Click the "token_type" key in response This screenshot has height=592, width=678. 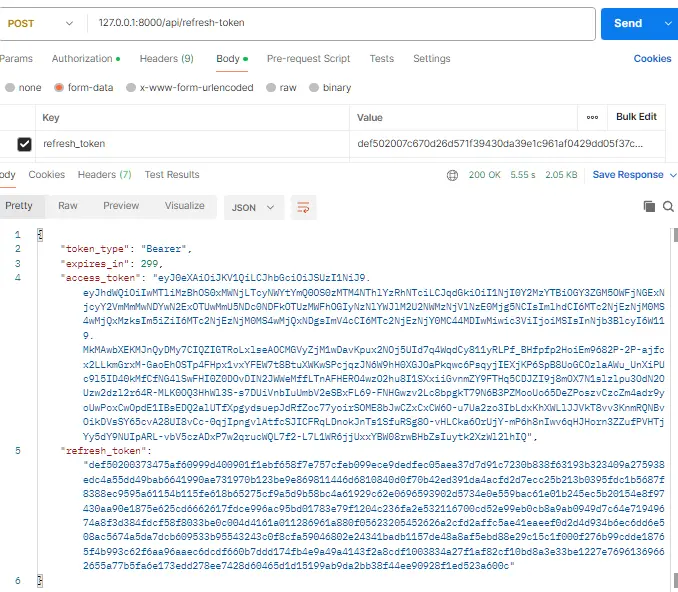[95, 249]
